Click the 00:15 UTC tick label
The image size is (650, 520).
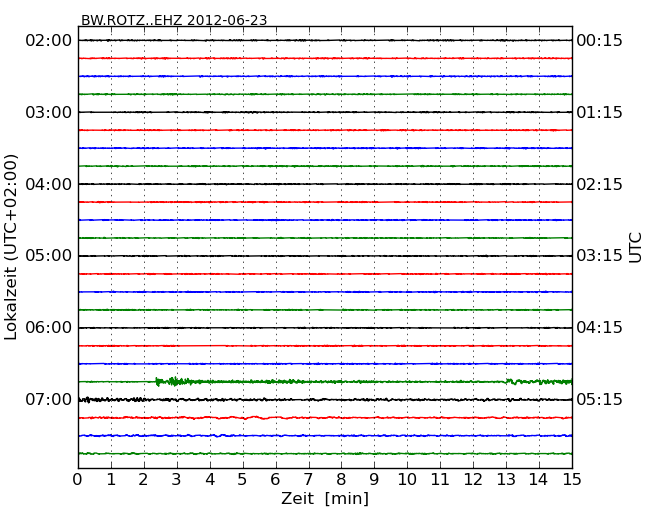[599, 40]
